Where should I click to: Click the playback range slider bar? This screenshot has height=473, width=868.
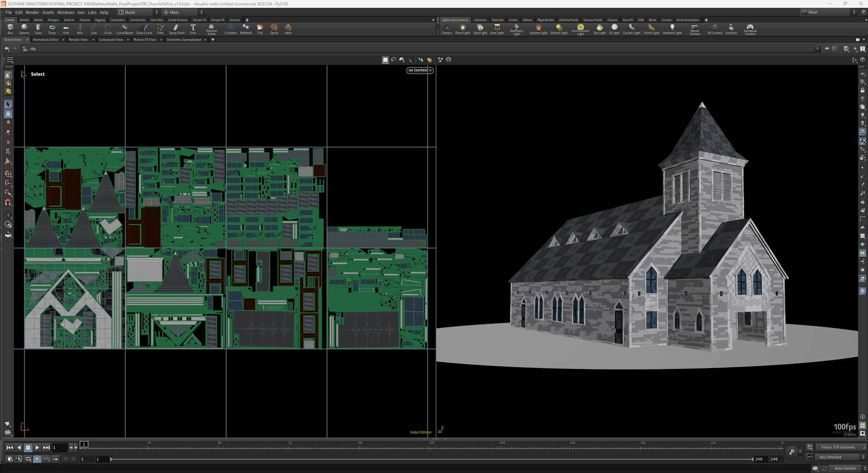pos(432,459)
